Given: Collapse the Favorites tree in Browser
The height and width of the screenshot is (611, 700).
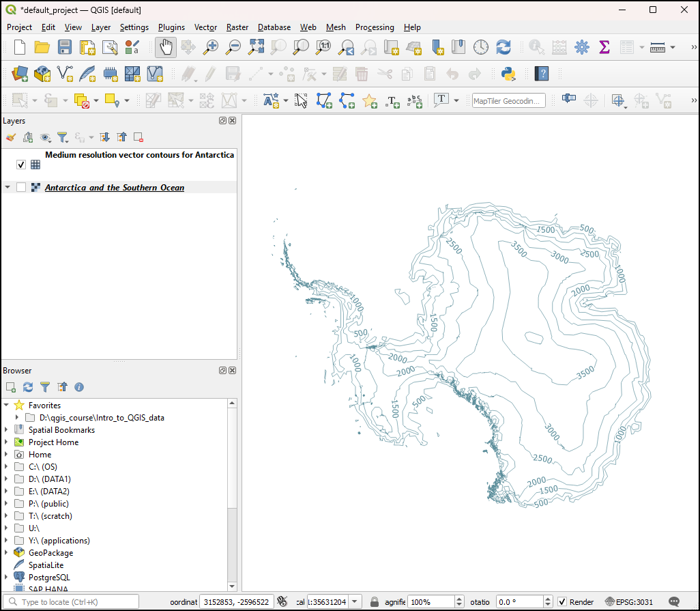Looking at the screenshot, I should coord(7,406).
